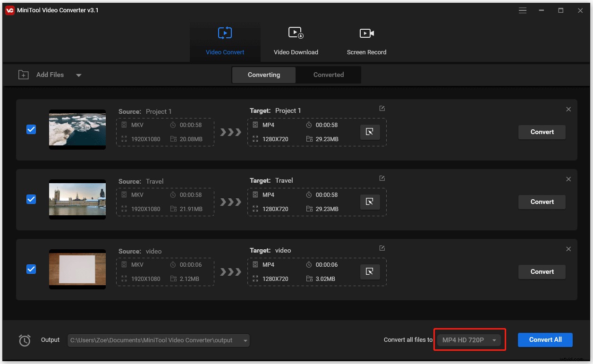593x364 pixels.
Task: Switch to the Screen Record tab
Action: tap(367, 40)
